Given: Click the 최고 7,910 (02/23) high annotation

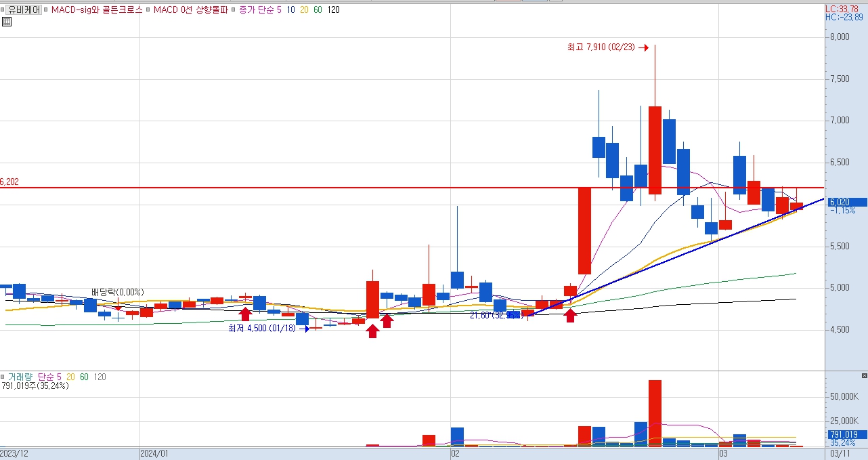Looking at the screenshot, I should pyautogui.click(x=601, y=47).
